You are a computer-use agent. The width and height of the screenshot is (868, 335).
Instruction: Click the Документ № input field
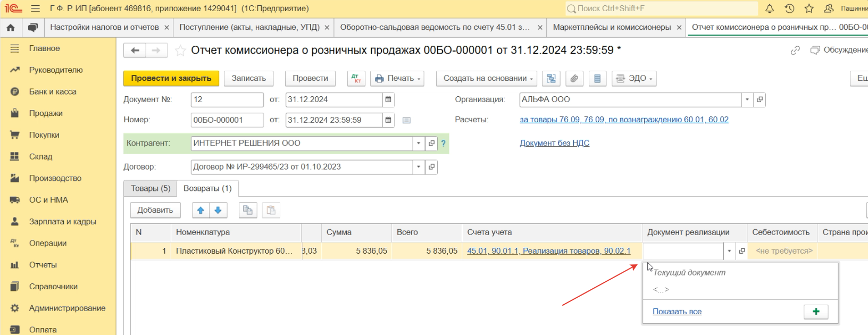(227, 99)
